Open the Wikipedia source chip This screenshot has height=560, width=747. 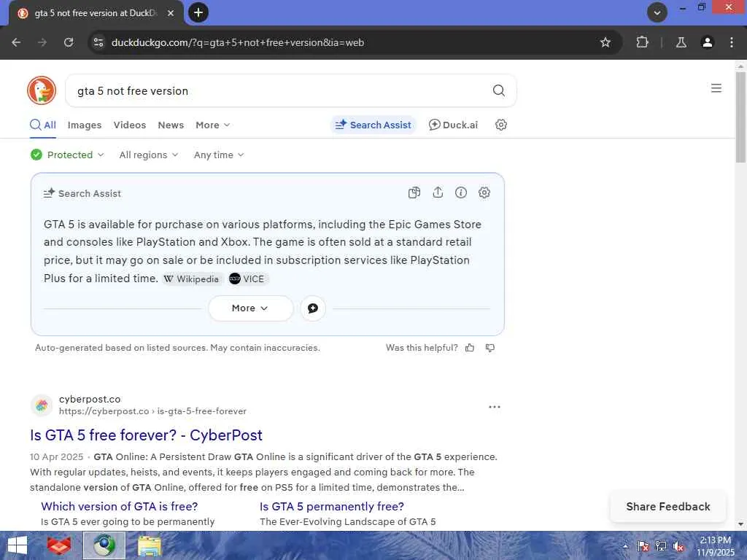(191, 279)
